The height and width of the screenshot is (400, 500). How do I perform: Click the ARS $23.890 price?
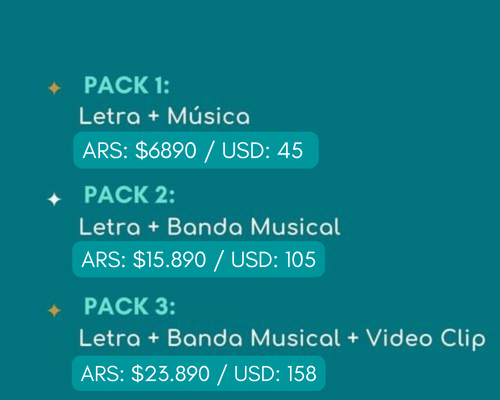coord(145,374)
